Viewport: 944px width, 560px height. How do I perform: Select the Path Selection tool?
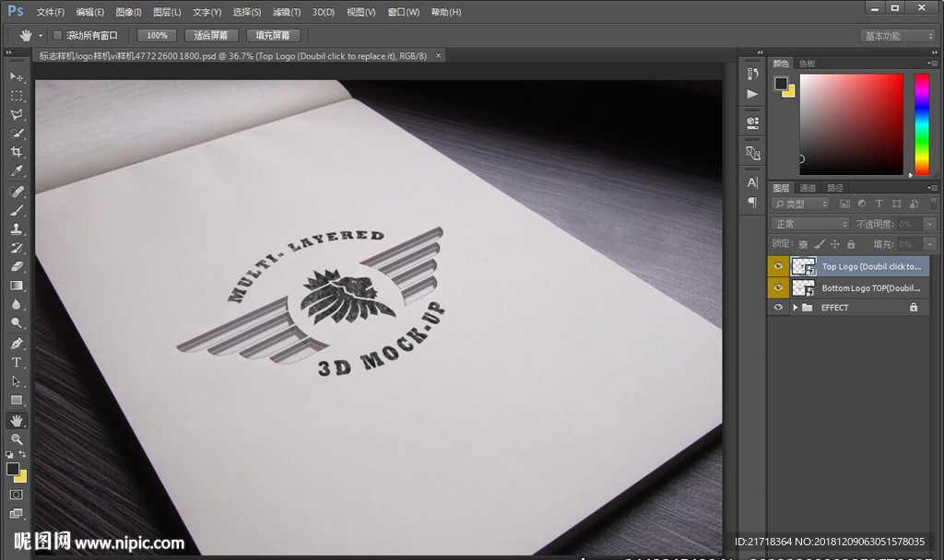coord(17,381)
